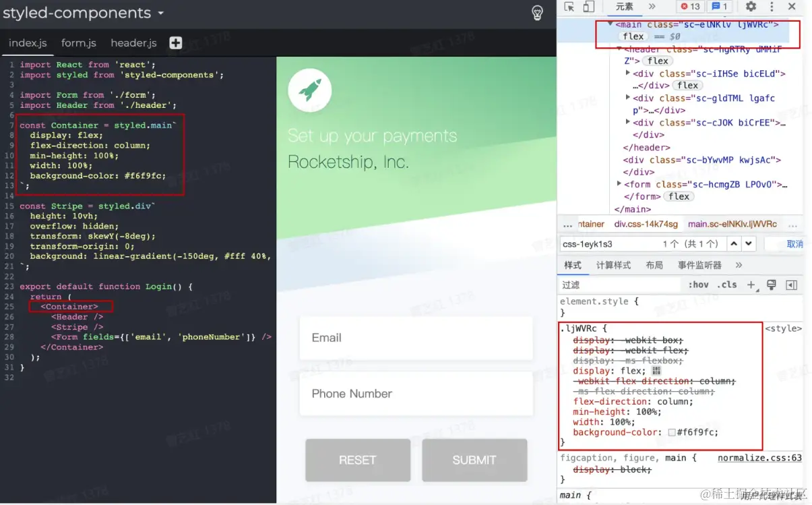The width and height of the screenshot is (812, 505).
Task: Show earlier breadcrumbs with left ellipsis
Action: click(x=567, y=225)
